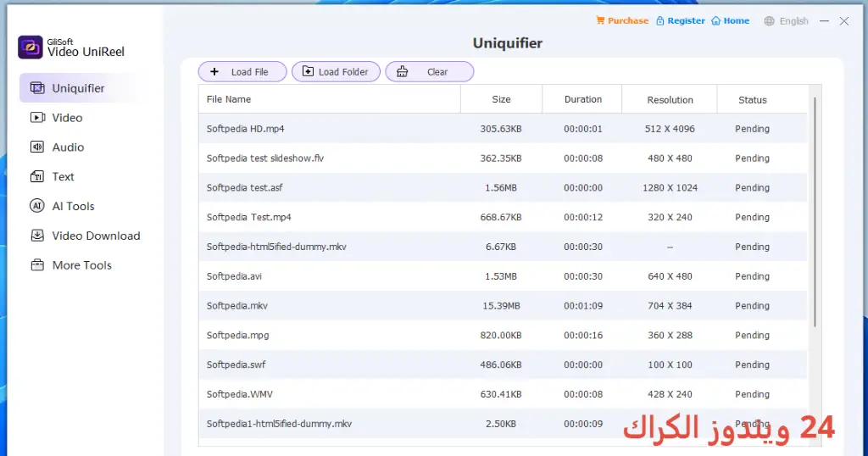This screenshot has width=868, height=456.
Task: Click the plus icon on Load File
Action: [214, 71]
